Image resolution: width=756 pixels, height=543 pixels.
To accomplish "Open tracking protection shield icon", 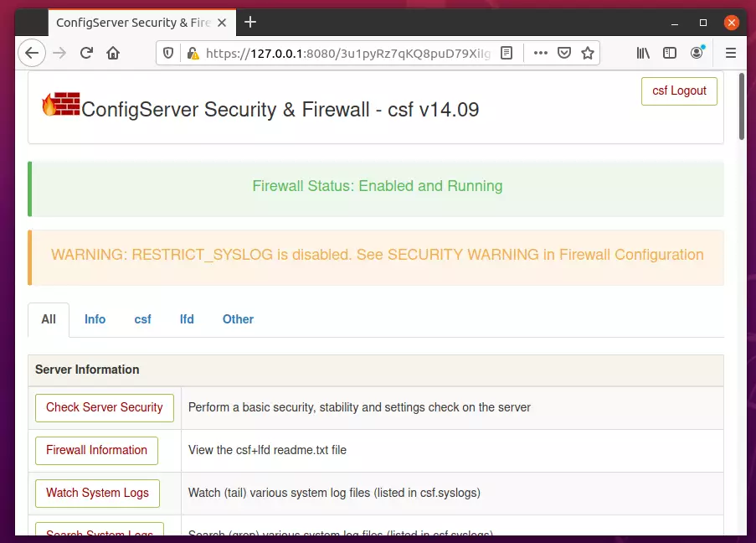I will [167, 53].
